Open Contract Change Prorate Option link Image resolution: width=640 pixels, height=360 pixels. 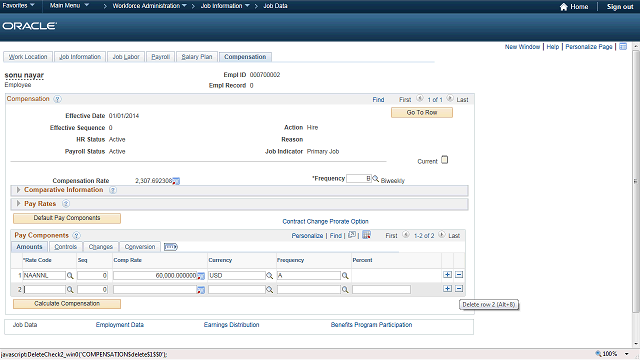(325, 221)
